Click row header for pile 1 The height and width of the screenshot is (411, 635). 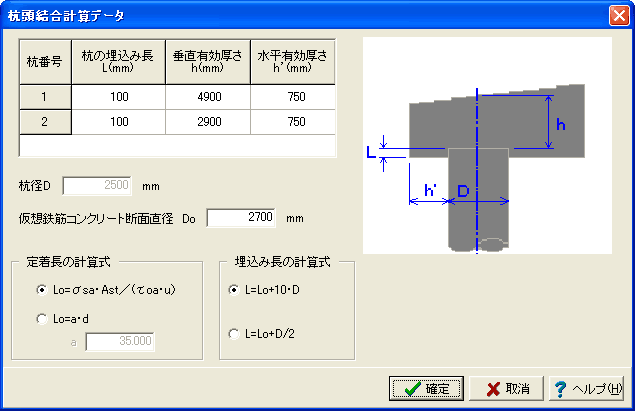coord(45,97)
